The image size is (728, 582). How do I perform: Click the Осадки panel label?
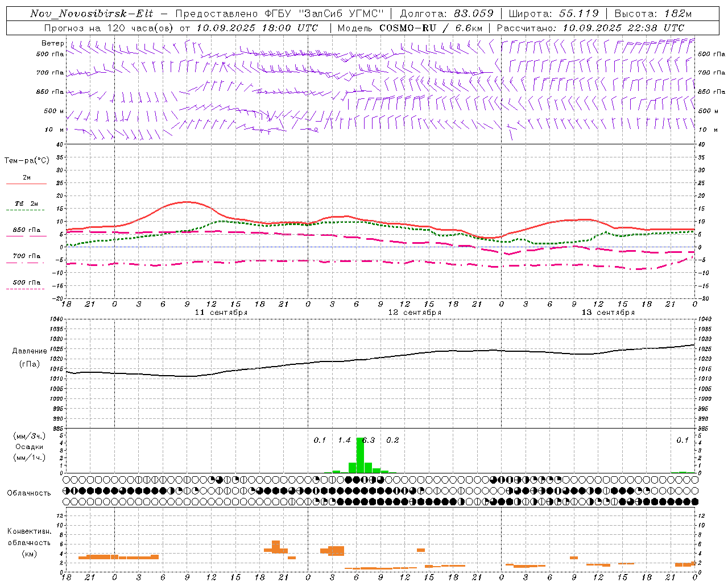(x=29, y=447)
